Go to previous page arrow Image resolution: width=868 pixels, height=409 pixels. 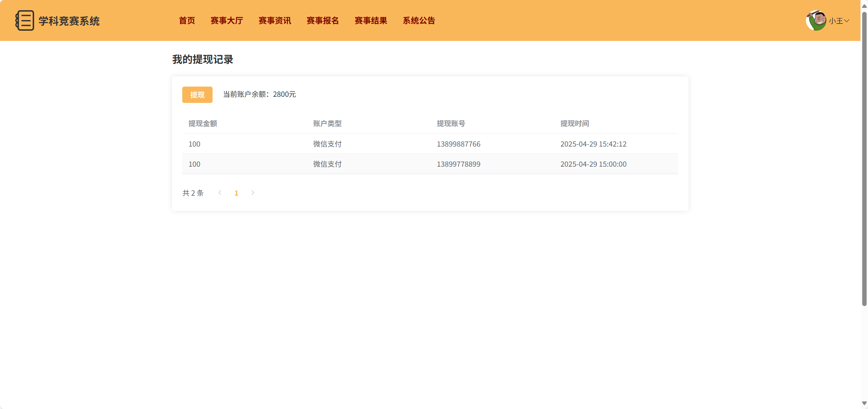(220, 193)
